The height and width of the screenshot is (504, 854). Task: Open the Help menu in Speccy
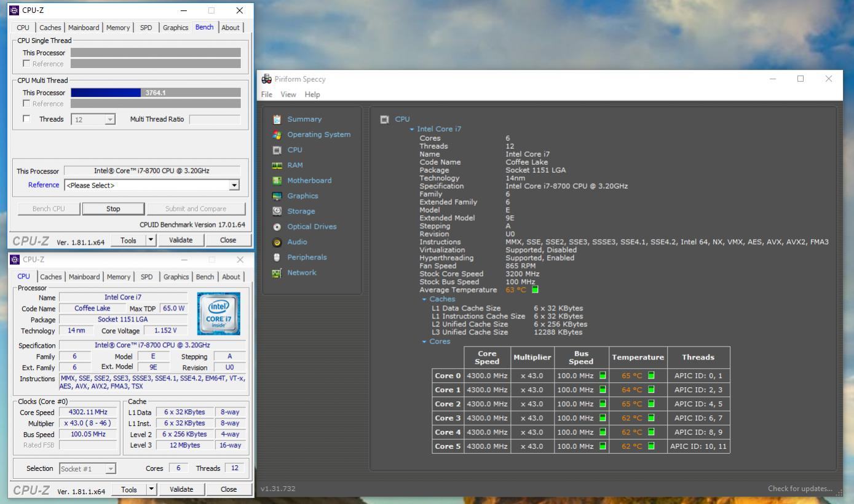[x=312, y=95]
